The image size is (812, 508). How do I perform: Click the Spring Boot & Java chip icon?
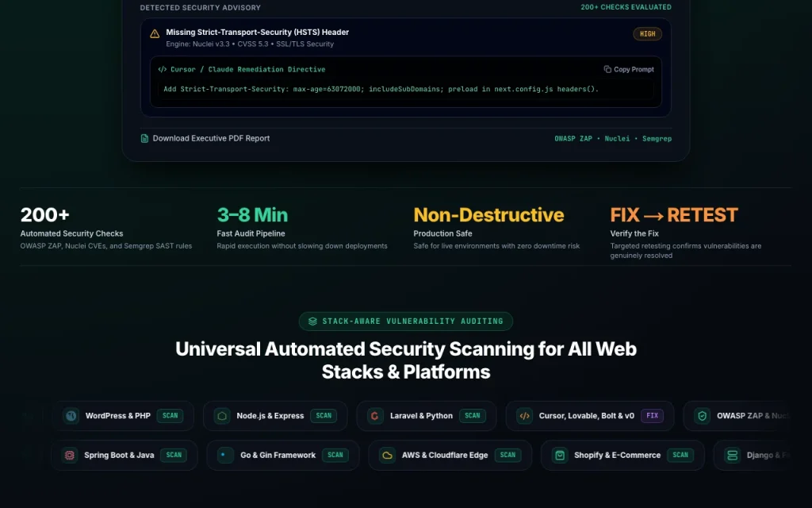pos(70,455)
